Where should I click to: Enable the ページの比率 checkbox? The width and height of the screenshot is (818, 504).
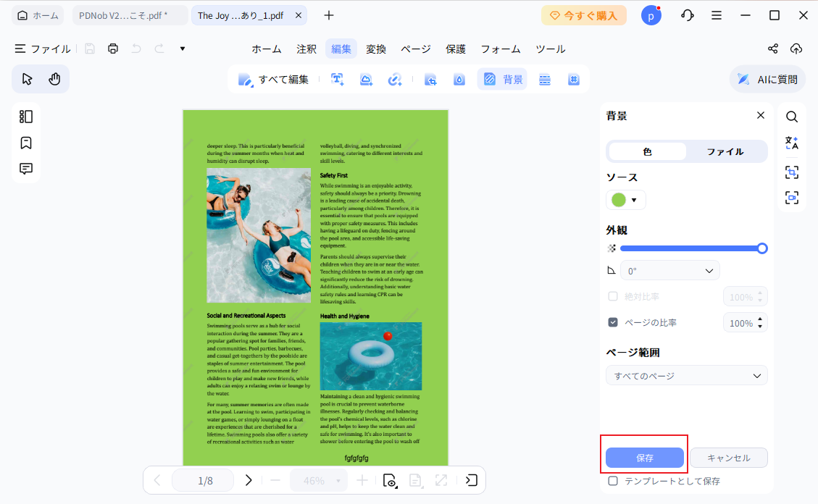pyautogui.click(x=612, y=322)
